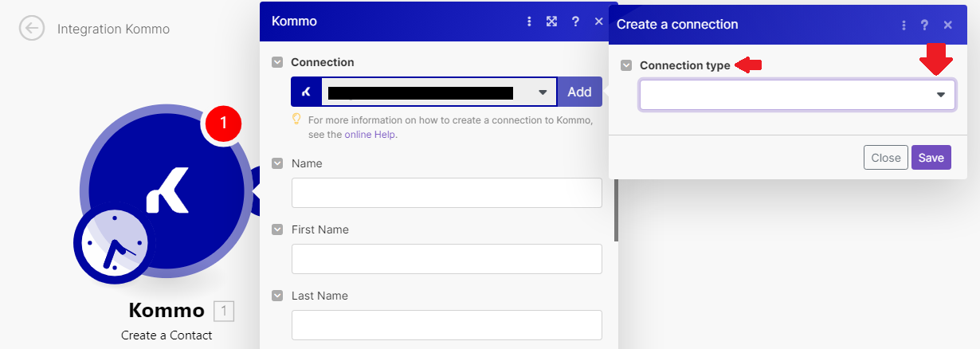Click into the Last Name input field
980x349 pixels.
(447, 325)
